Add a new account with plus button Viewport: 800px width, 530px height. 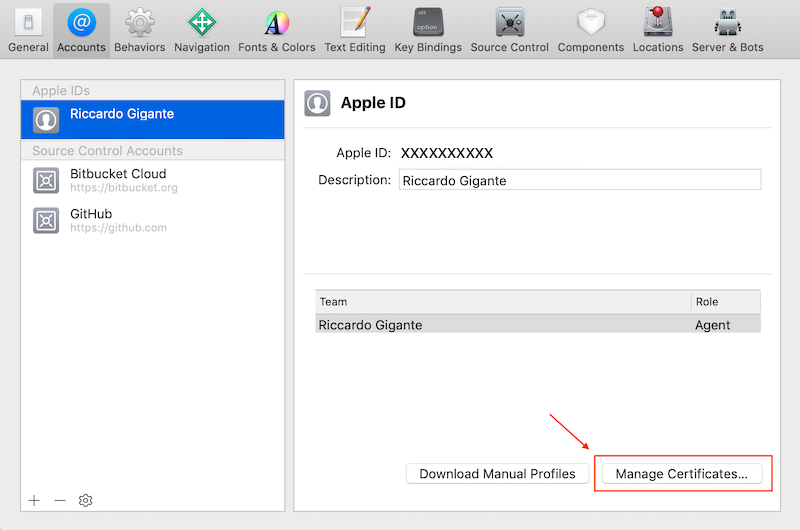tap(34, 500)
